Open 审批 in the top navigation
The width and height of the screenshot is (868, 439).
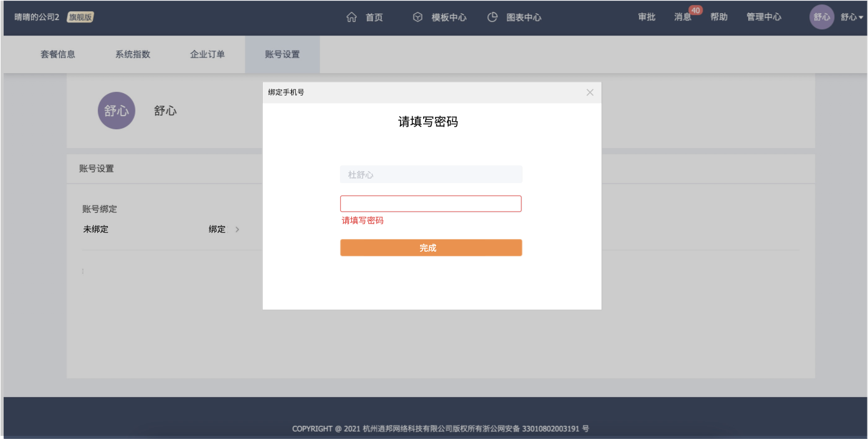pos(646,17)
